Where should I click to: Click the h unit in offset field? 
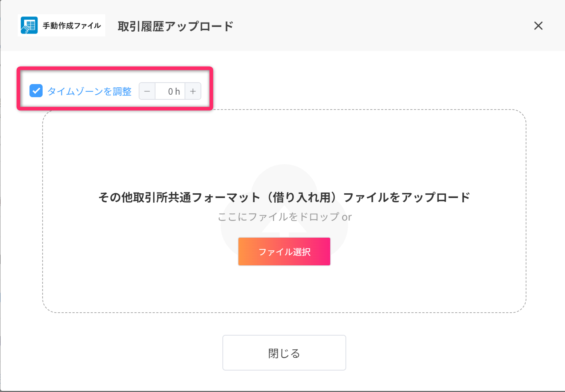point(177,91)
